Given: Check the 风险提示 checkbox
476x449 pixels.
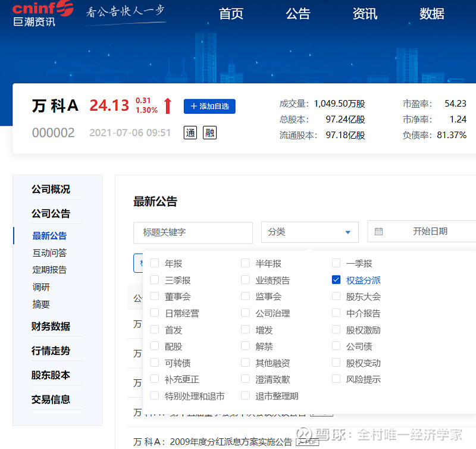Looking at the screenshot, I should pos(336,379).
